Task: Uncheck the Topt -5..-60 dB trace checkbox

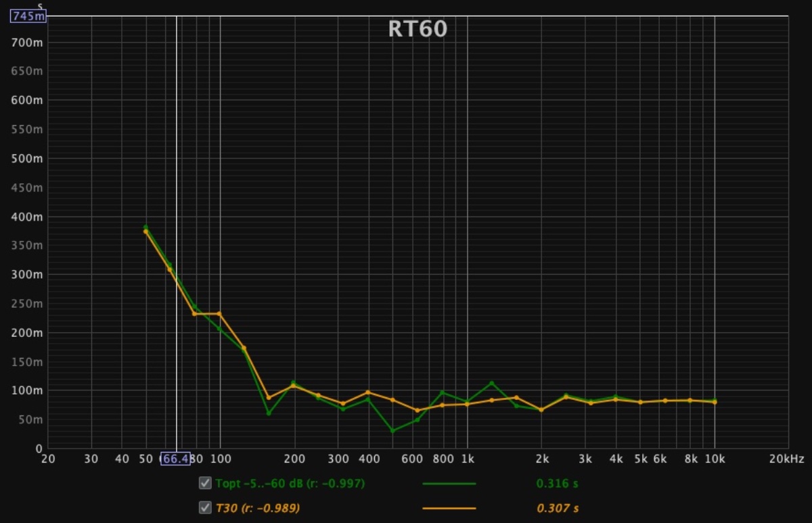Action: [205, 483]
